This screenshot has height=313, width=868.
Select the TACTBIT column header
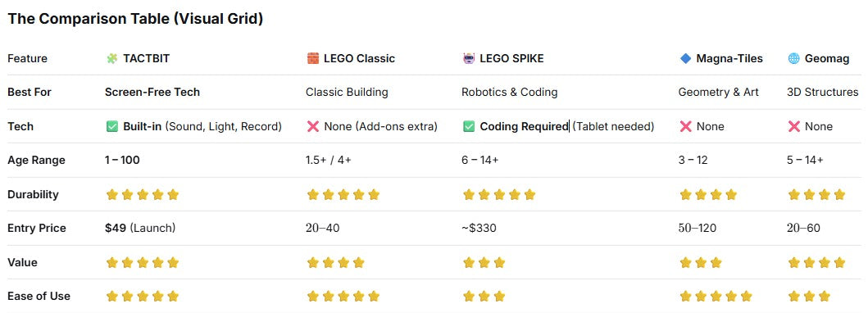coord(138,59)
